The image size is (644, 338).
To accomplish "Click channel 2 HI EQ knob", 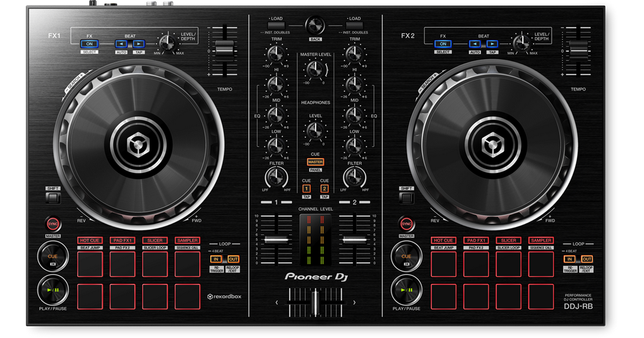I will (x=354, y=84).
